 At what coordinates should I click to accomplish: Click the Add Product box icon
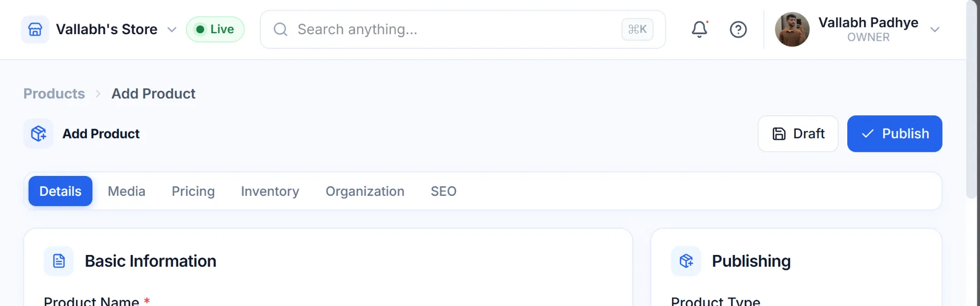coord(38,134)
